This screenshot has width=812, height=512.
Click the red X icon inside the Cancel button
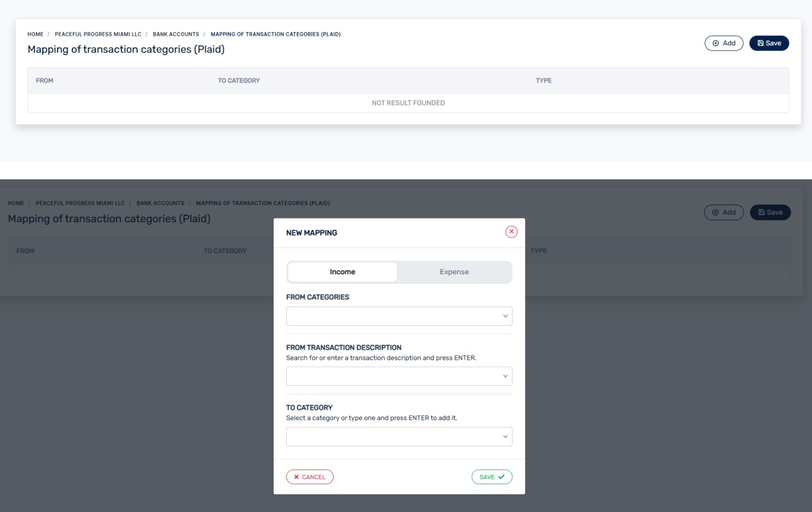click(297, 477)
